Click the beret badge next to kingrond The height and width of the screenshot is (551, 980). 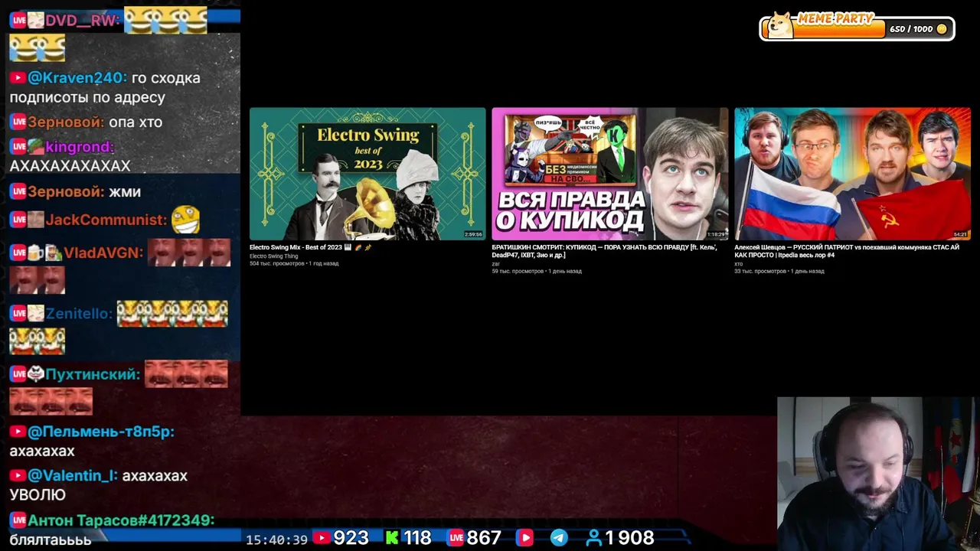[36, 147]
